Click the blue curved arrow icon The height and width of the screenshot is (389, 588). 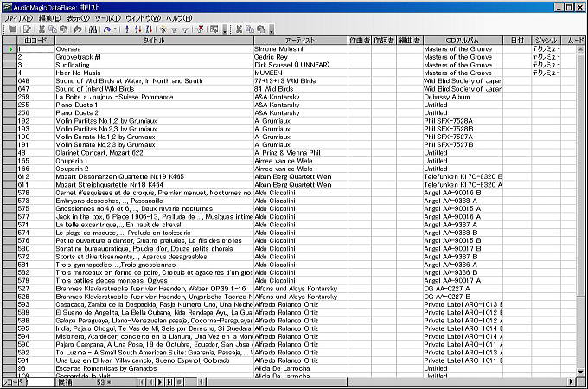pyautogui.click(x=107, y=29)
